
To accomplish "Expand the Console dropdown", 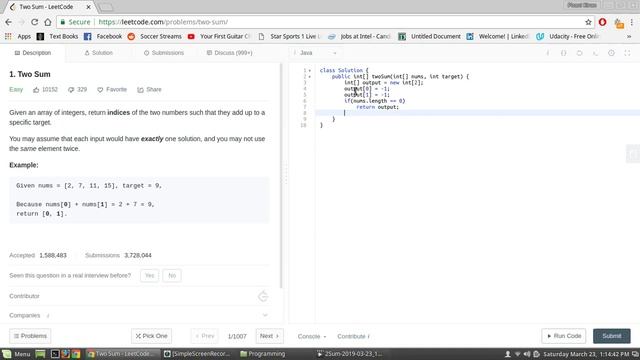I will click(x=312, y=336).
